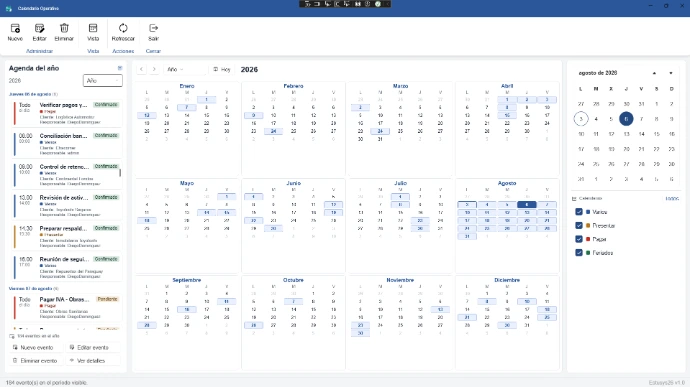
Task: Click the Hoy today button
Action: 222,69
